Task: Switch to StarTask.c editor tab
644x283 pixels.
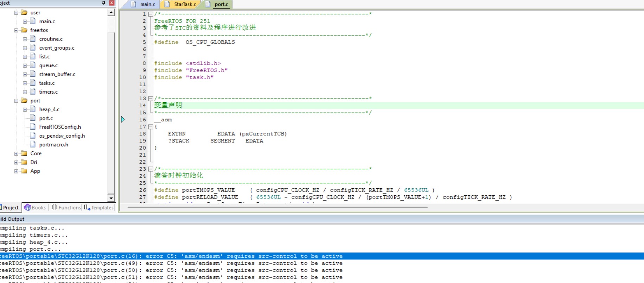Action: (x=181, y=4)
